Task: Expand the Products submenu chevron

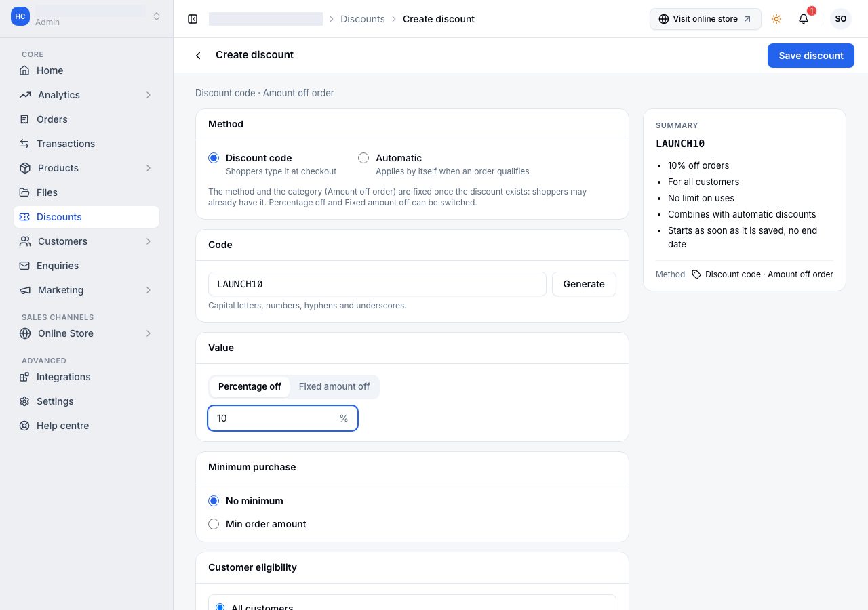Action: pos(149,168)
